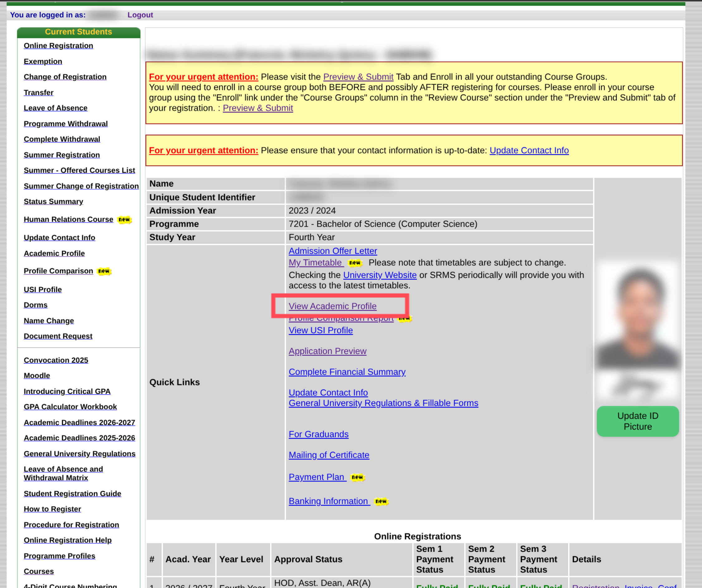702x588 pixels.
Task: Open Convocation 2025 link
Action: click(56, 360)
